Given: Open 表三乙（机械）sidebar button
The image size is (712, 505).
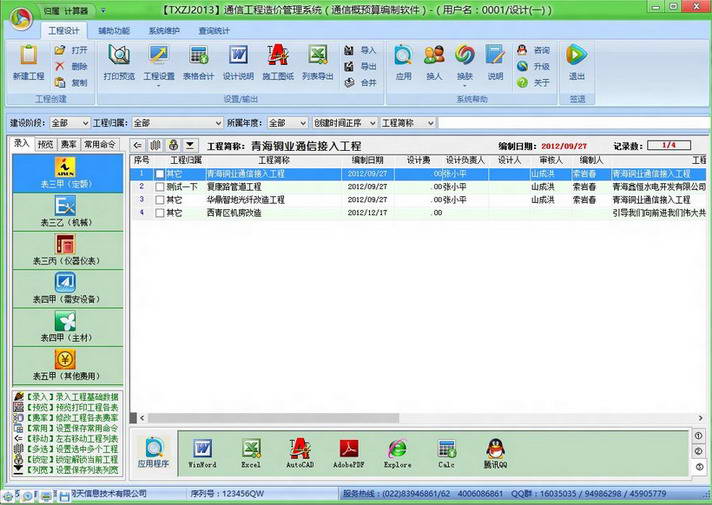Looking at the screenshot, I should coord(68,212).
